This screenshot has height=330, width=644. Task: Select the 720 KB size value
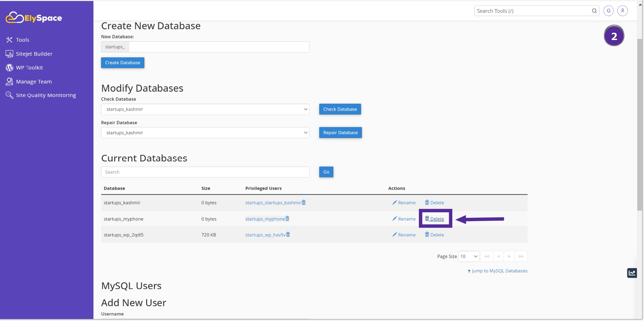coord(209,235)
